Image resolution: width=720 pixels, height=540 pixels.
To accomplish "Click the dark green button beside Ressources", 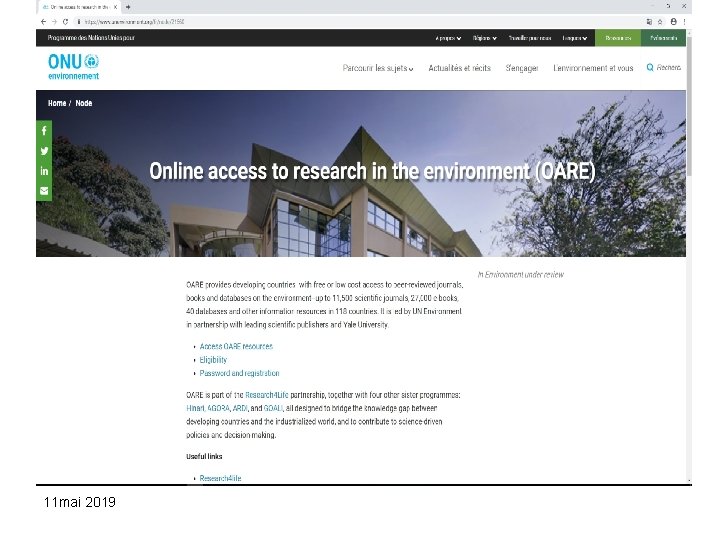I will pos(664,38).
